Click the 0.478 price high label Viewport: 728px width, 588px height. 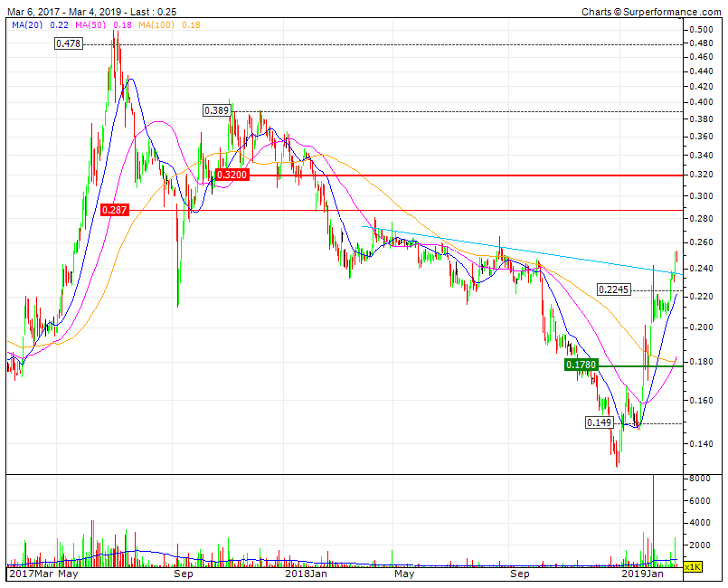point(69,43)
